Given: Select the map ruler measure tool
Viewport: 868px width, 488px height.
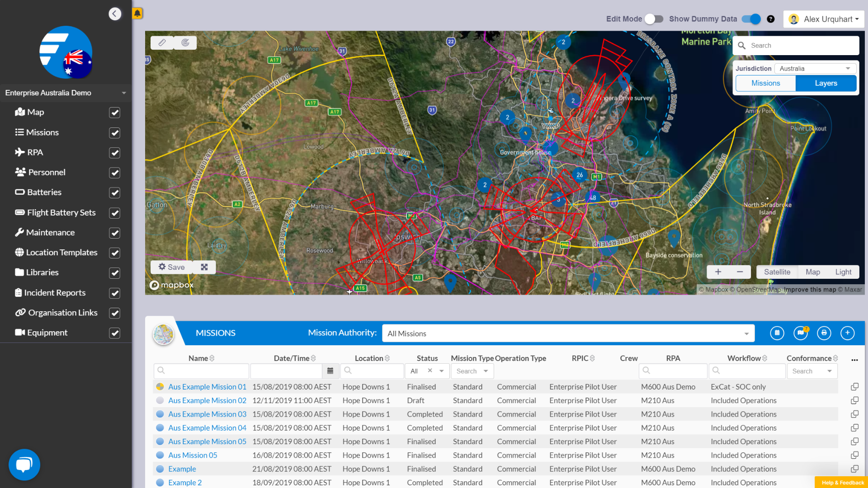Looking at the screenshot, I should coord(162,43).
